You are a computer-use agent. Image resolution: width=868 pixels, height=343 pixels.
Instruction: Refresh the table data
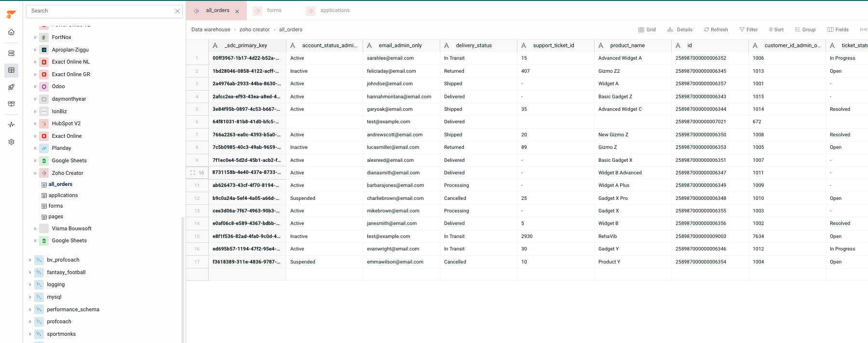[716, 30]
